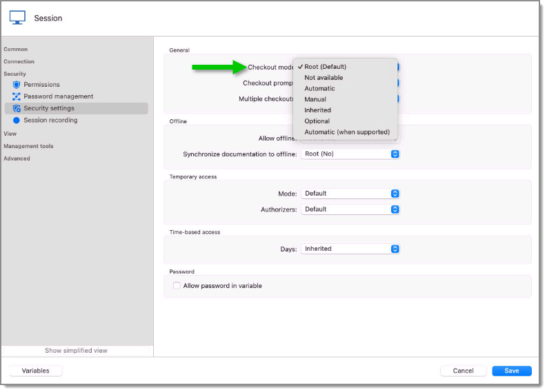This screenshot has width=547, height=392.
Task: Open the Common settings section
Action: pyautogui.click(x=16, y=49)
